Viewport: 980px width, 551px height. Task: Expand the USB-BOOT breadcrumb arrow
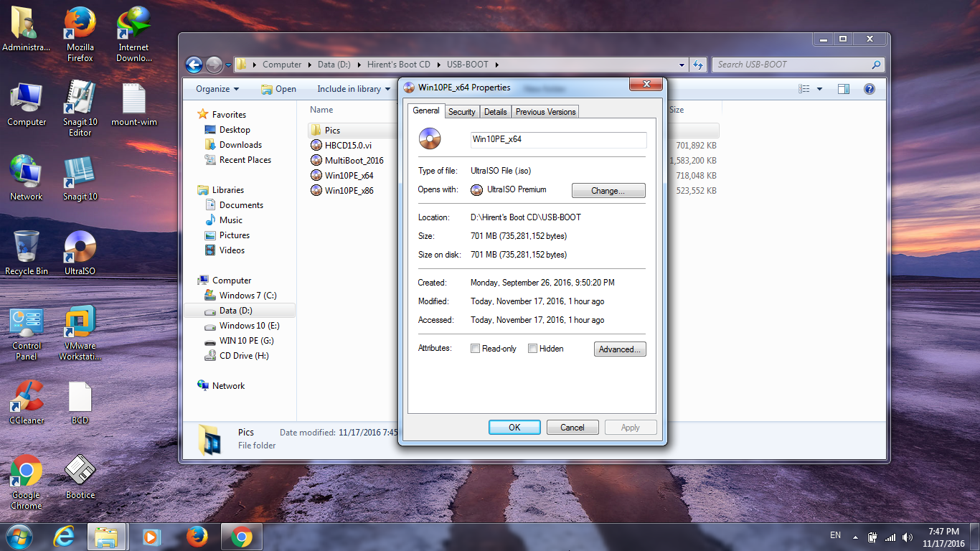[x=496, y=65]
